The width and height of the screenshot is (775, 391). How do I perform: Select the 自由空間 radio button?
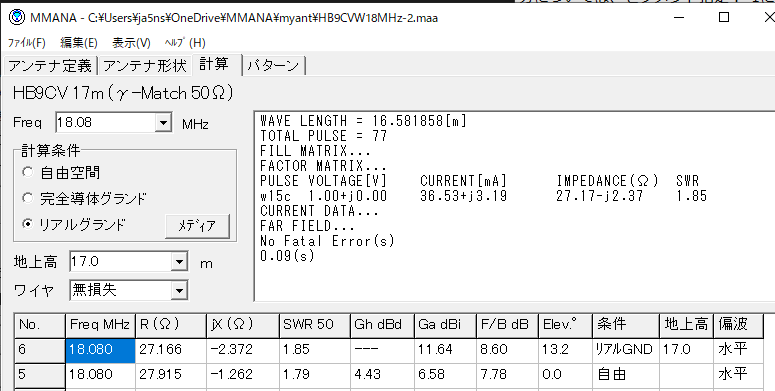pyautogui.click(x=28, y=173)
